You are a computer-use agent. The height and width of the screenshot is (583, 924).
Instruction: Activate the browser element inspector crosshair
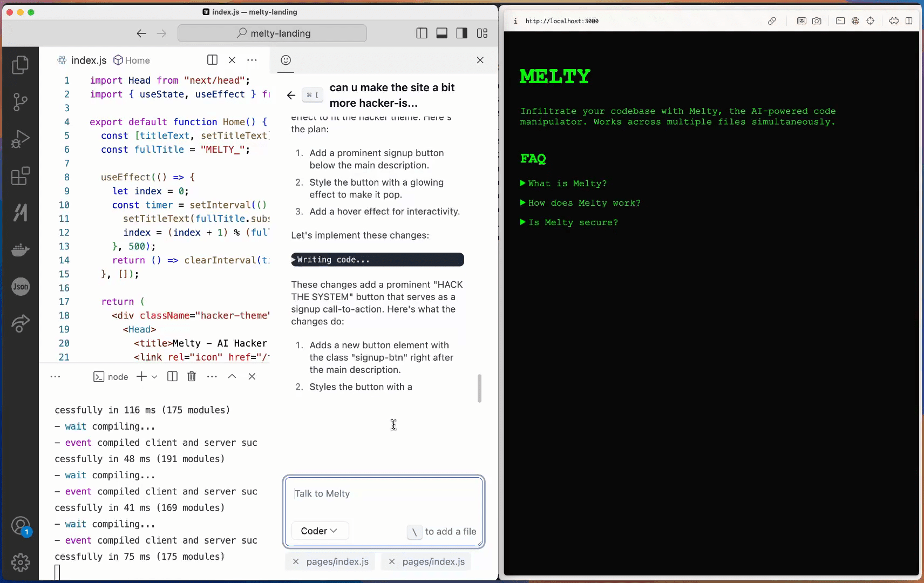tap(870, 21)
